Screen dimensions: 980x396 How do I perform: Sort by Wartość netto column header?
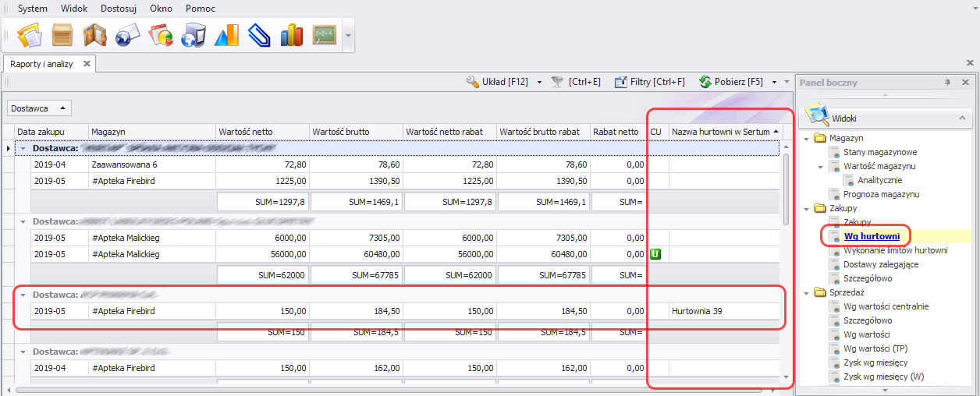[x=261, y=132]
